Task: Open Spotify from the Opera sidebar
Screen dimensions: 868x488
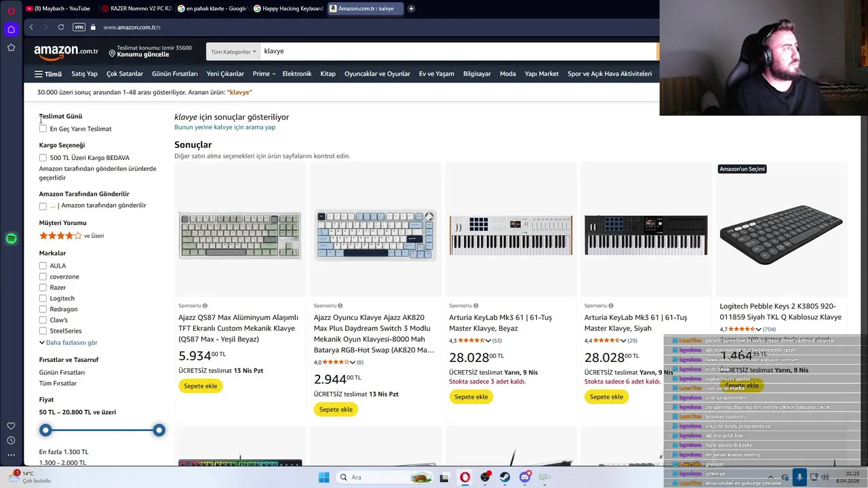Action: 11,239
